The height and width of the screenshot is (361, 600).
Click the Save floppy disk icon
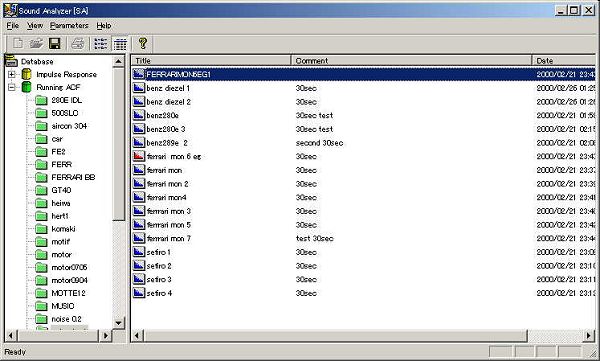pyautogui.click(x=55, y=43)
